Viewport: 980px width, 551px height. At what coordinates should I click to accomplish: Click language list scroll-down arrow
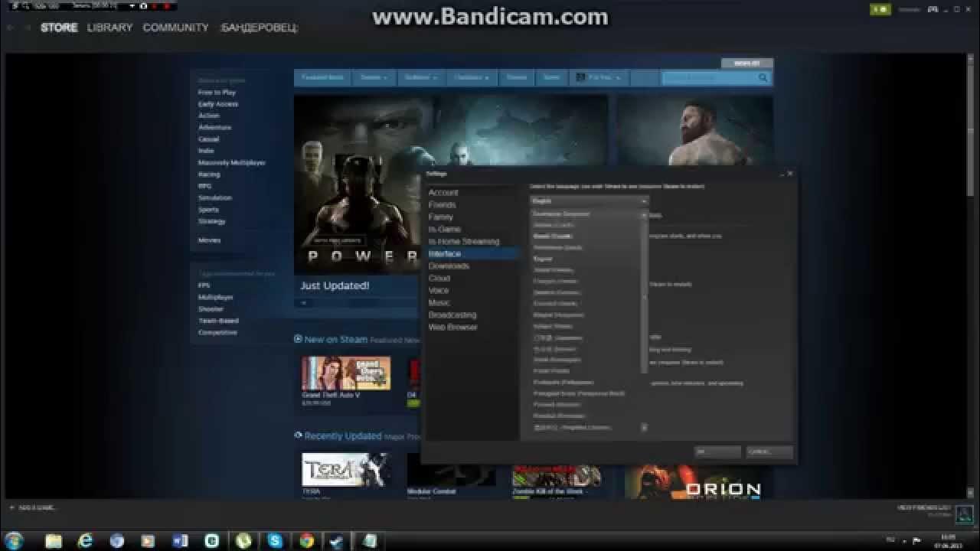[644, 427]
